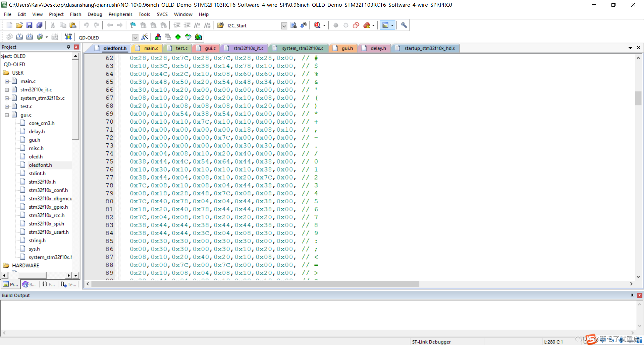Close the Build Output panel
Viewport: 644px width, 345px height.
(x=640, y=295)
